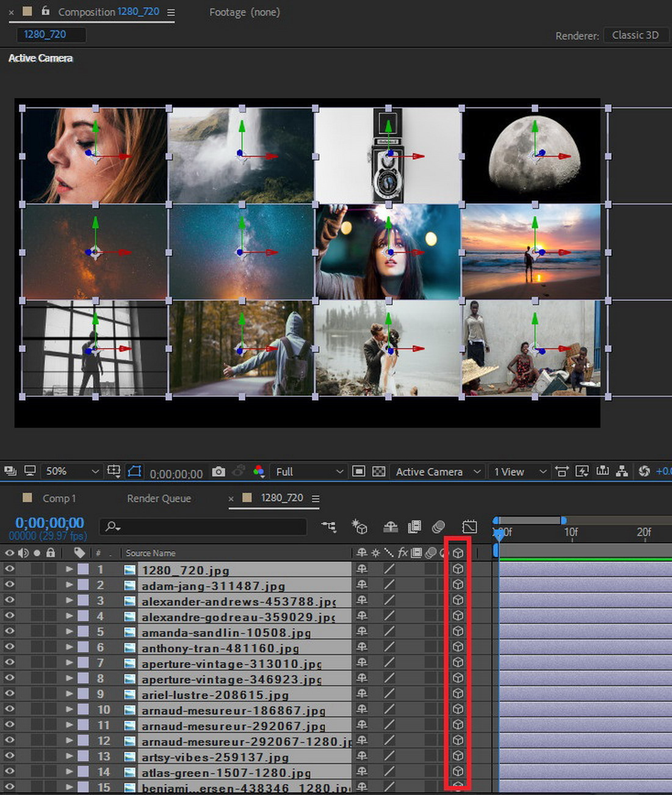Click the Composition Mini-Flowchart icon
The width and height of the screenshot is (672, 795).
pyautogui.click(x=329, y=526)
